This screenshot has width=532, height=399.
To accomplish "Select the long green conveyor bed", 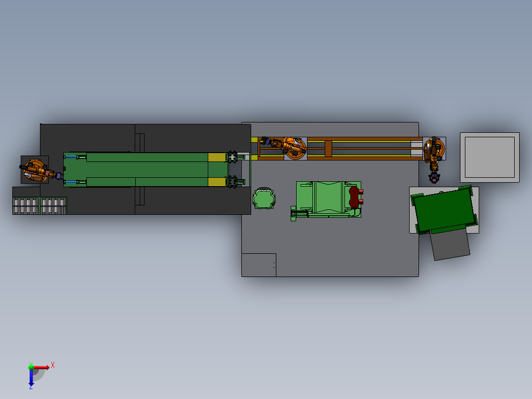I will click(x=147, y=169).
